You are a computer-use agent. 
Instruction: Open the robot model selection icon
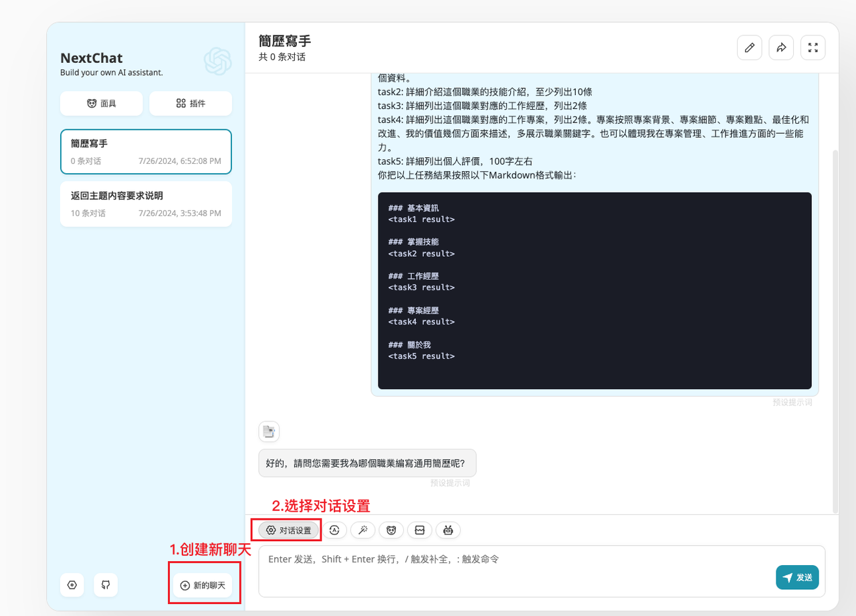pyautogui.click(x=448, y=530)
